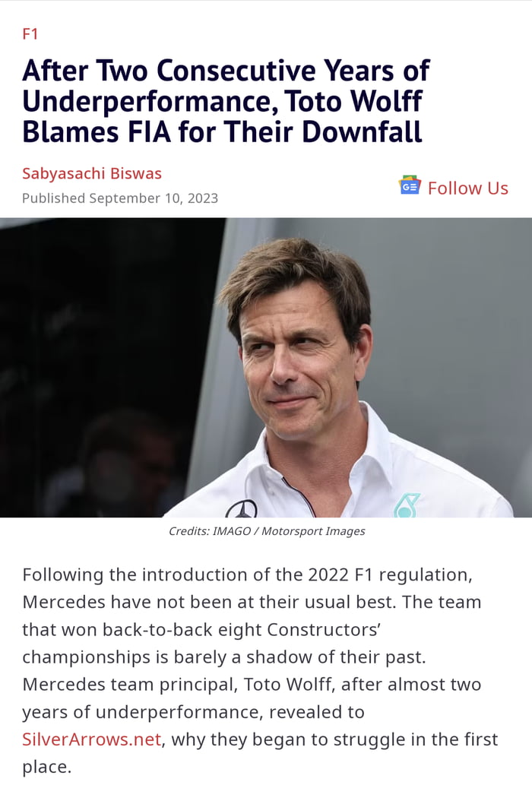The height and width of the screenshot is (788, 532).
Task: Click the Published September 10, 2023 date
Action: (x=120, y=198)
